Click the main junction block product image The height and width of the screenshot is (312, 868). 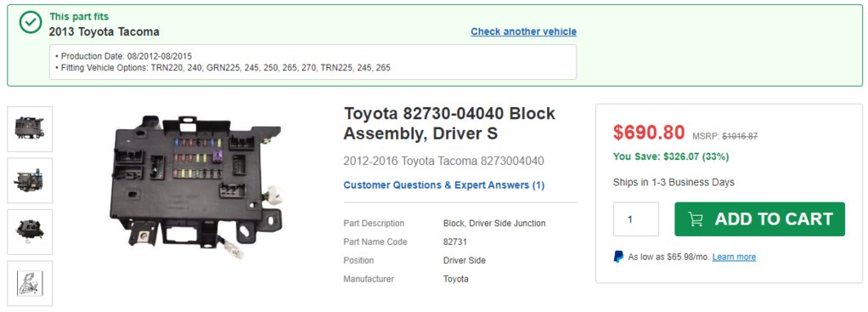point(196,187)
